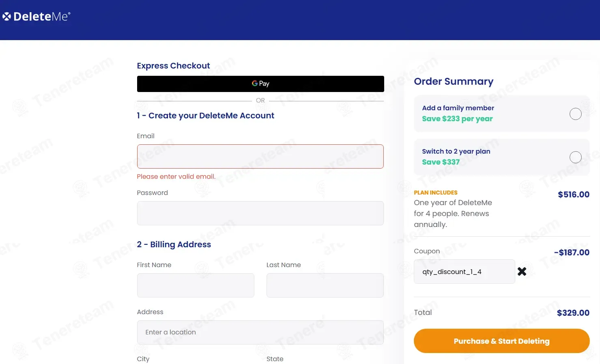Select the Add a family member option

coord(575,114)
